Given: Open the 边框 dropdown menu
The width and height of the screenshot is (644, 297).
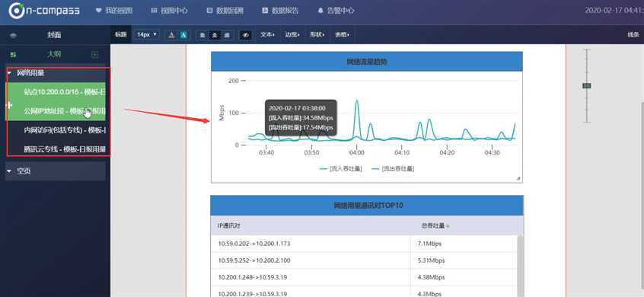Looking at the screenshot, I should click(x=292, y=35).
